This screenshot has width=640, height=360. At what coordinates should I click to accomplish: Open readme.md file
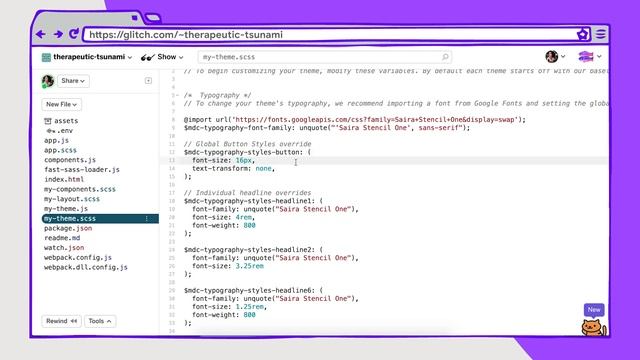pos(62,238)
